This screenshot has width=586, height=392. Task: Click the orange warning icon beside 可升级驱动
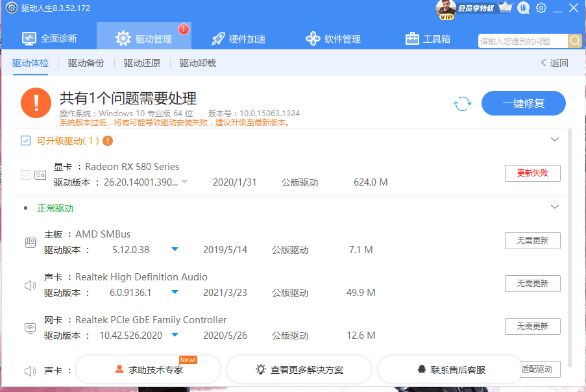[x=108, y=141]
